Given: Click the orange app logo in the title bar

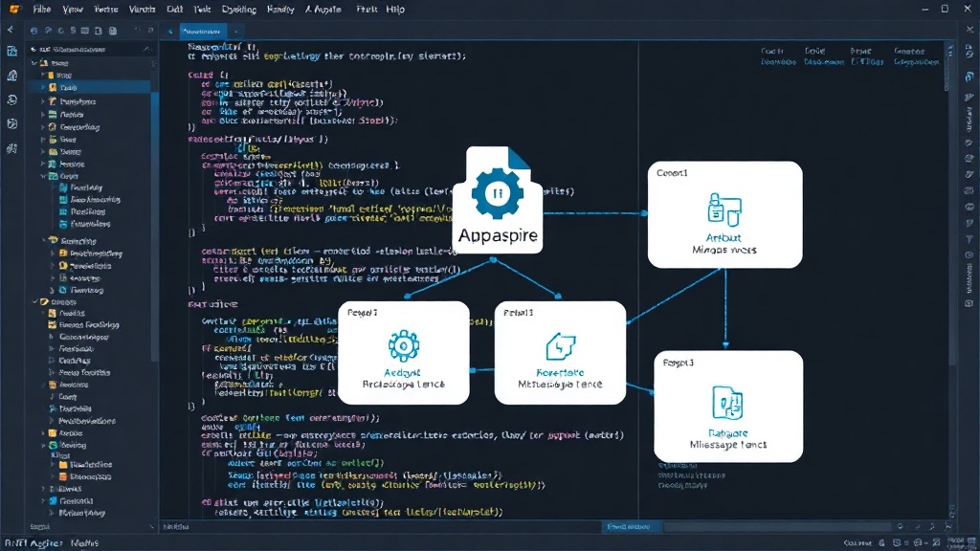Looking at the screenshot, I should (x=13, y=9).
